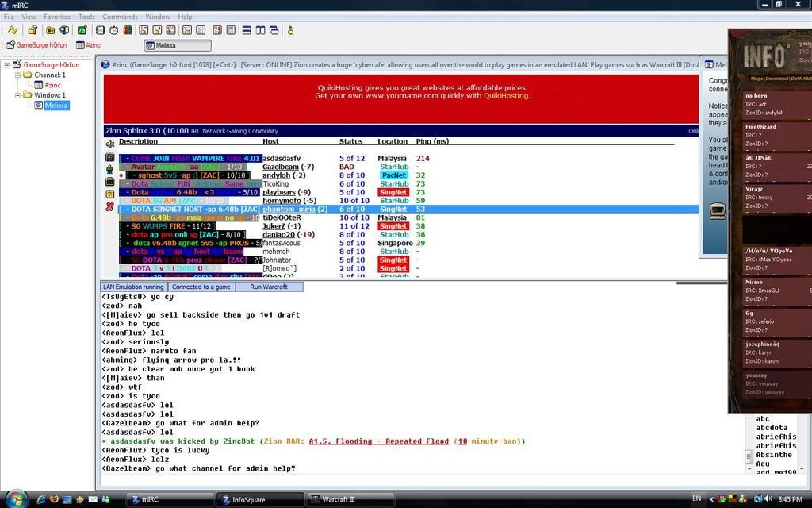
Task: Click the cascade windows toolbar icon
Action: [x=274, y=30]
